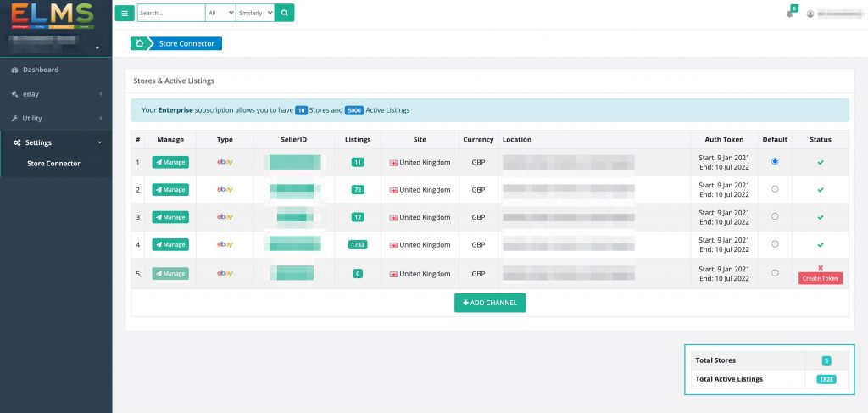Open the notifications bell icon
This screenshot has width=868, height=413.
(790, 14)
